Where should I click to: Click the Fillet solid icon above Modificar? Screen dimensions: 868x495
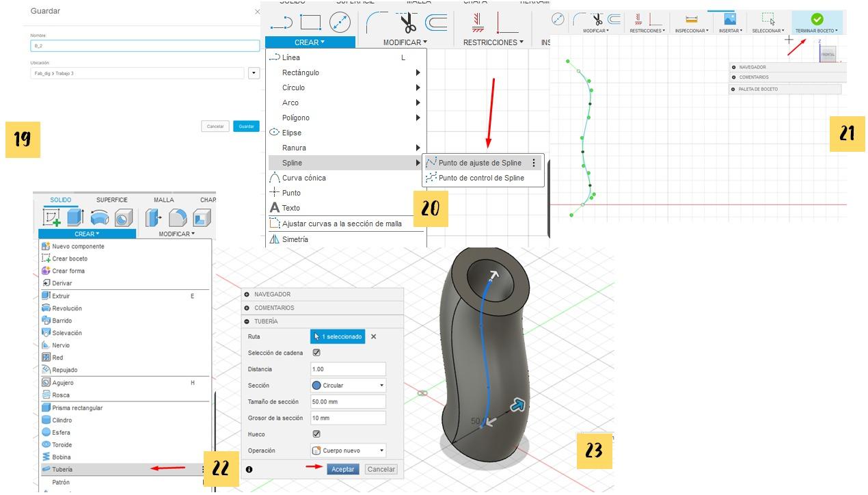178,217
